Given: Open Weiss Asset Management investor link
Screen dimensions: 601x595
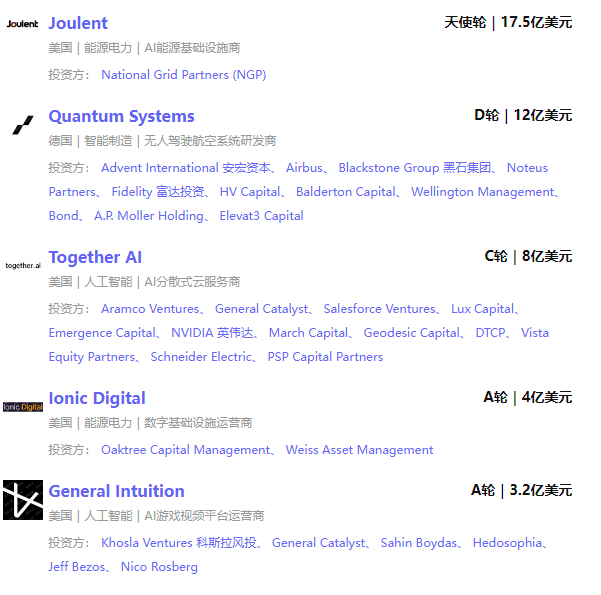Looking at the screenshot, I should (x=360, y=450).
